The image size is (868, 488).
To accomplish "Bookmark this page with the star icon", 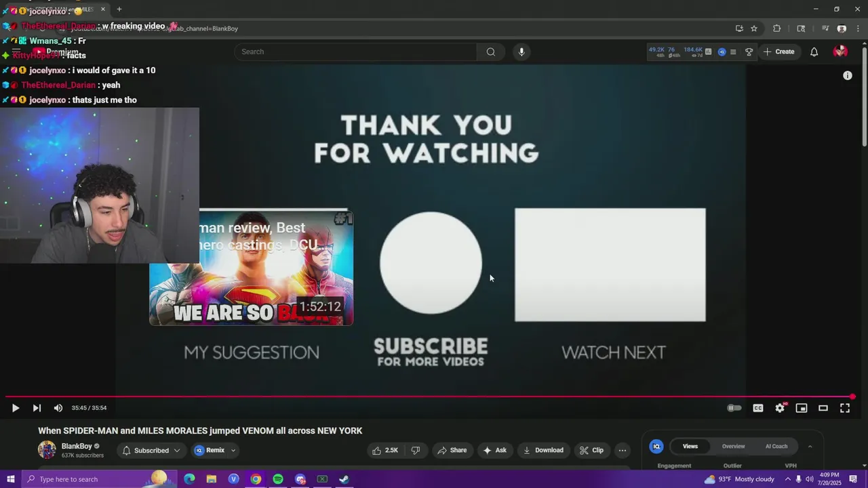I will click(754, 28).
